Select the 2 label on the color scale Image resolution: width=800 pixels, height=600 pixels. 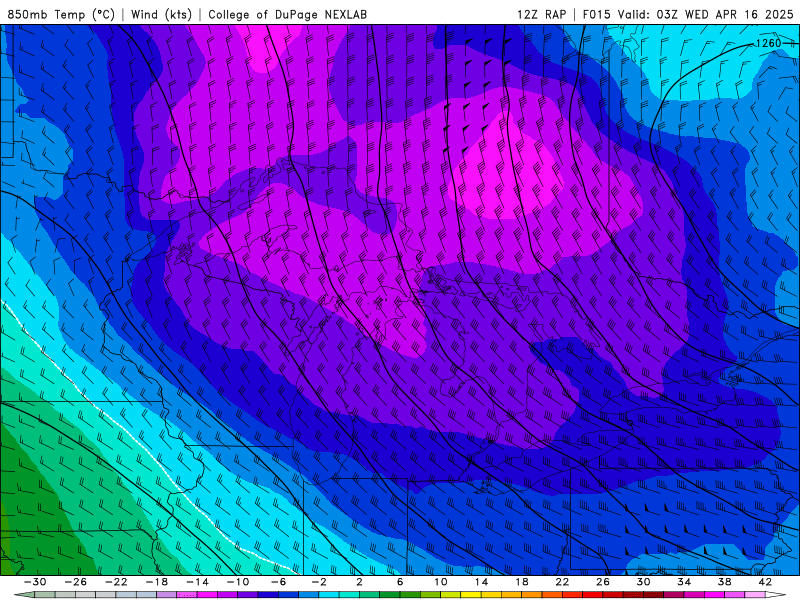pos(360,582)
